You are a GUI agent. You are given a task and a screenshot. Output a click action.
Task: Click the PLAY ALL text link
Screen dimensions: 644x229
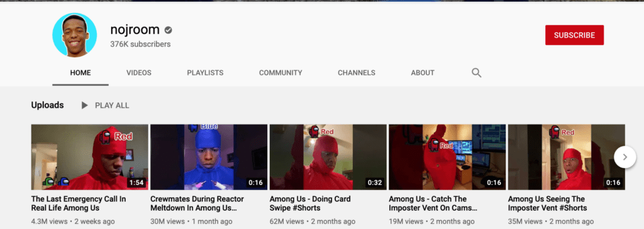click(x=112, y=106)
